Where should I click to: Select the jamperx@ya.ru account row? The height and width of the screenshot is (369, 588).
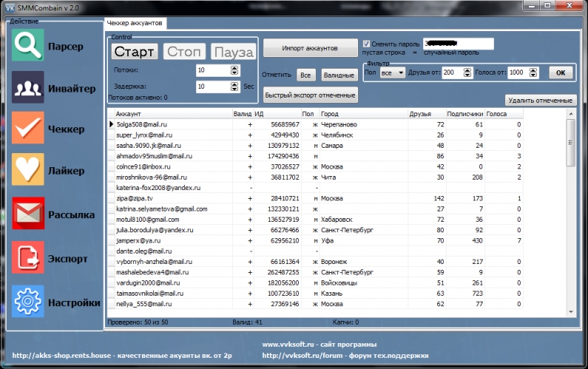[x=315, y=240]
